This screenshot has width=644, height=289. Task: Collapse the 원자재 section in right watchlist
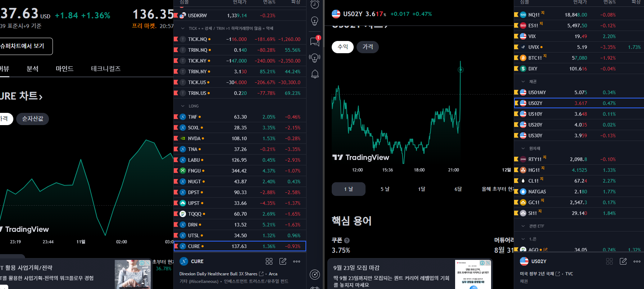click(x=523, y=148)
